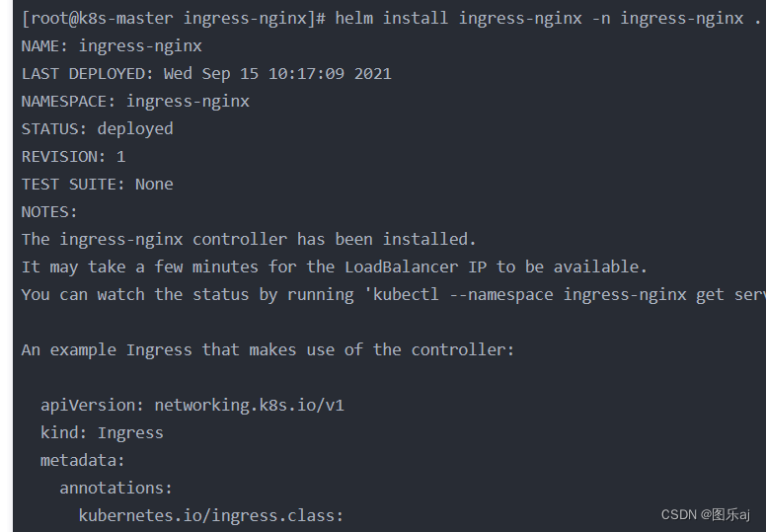Click the NAMESPACE: ingress-nginx line
766x532 pixels.
click(x=135, y=101)
